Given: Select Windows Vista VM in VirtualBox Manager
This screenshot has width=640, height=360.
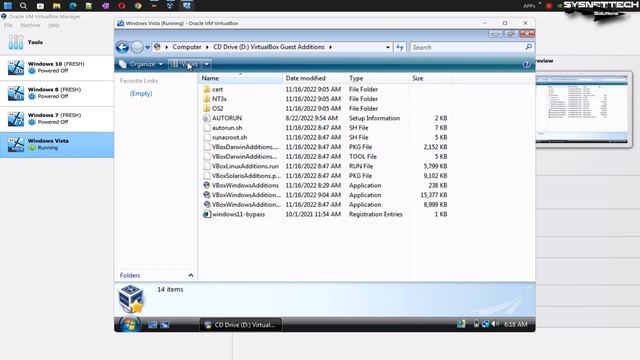Looking at the screenshot, I should point(57,144).
